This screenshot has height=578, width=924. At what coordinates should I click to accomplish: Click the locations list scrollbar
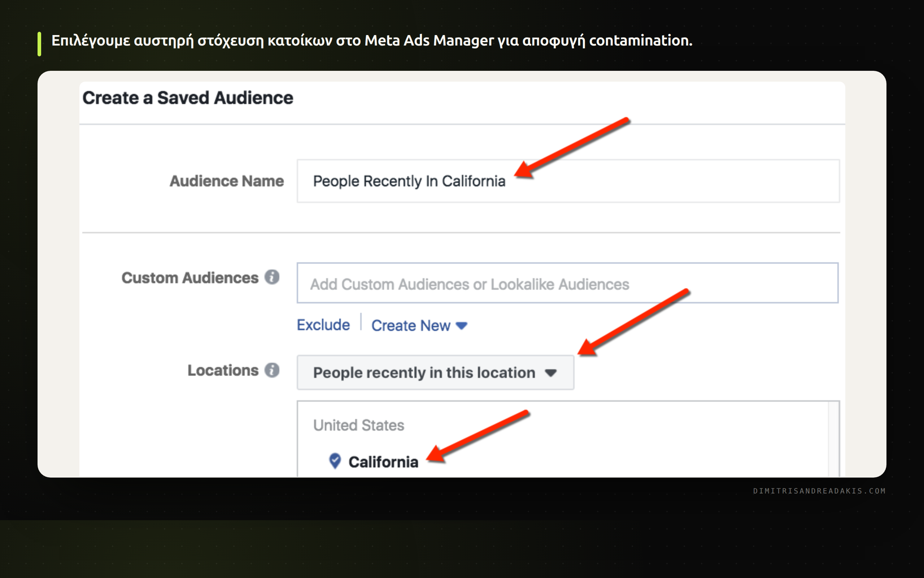point(833,439)
